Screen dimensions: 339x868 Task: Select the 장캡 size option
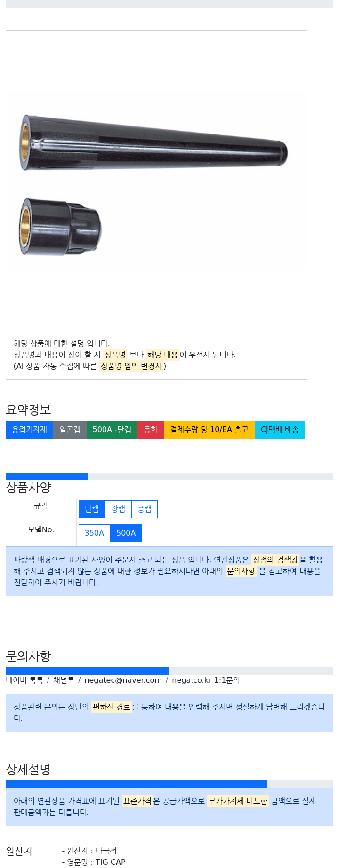pyautogui.click(x=118, y=509)
